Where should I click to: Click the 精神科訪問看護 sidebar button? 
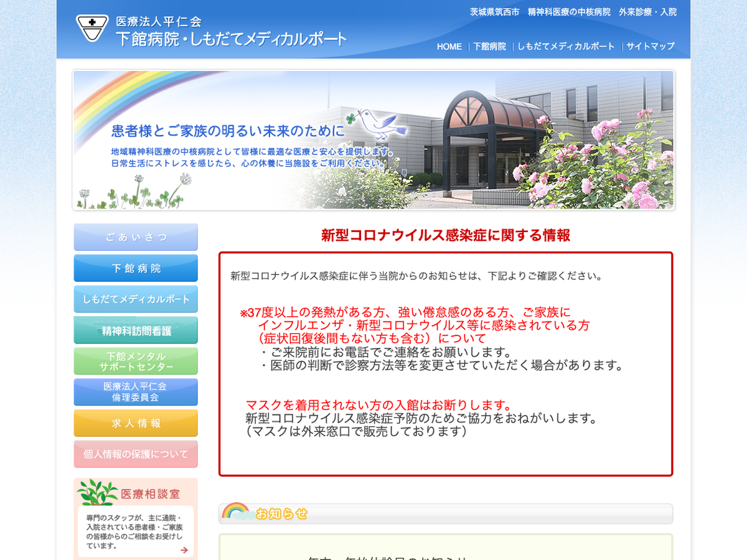[x=136, y=330]
